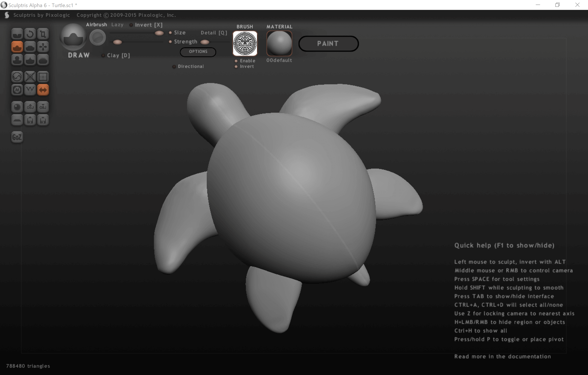Image resolution: width=588 pixels, height=375 pixels.
Task: Select the Rotate tool icon
Action: point(30,34)
